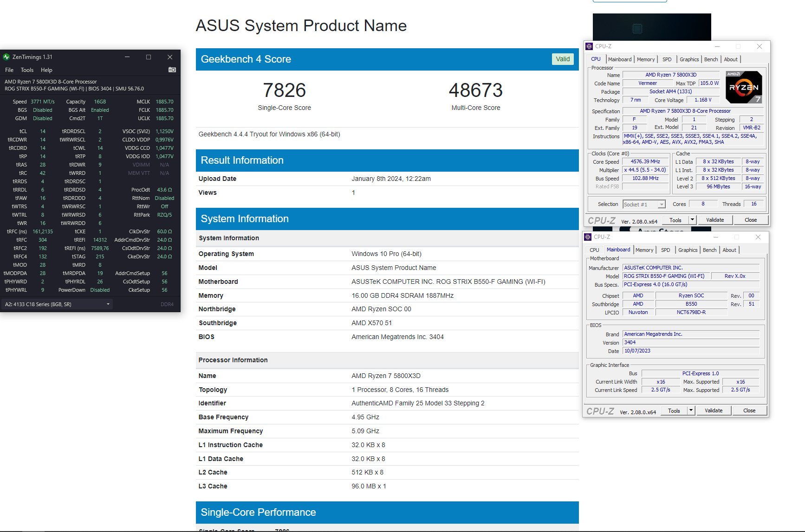Select SPD tab in lower CPU-Z window
Screen dimensions: 805x532
tap(666, 250)
